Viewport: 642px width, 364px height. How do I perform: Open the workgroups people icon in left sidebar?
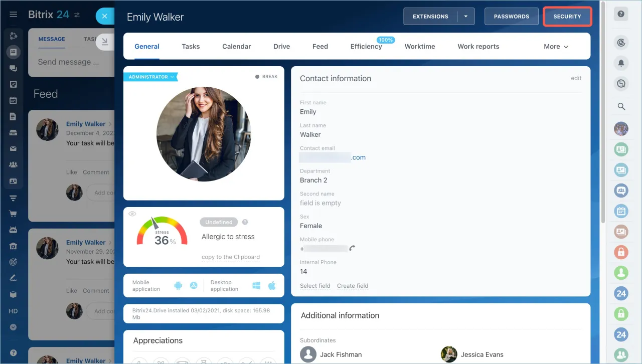(14, 164)
